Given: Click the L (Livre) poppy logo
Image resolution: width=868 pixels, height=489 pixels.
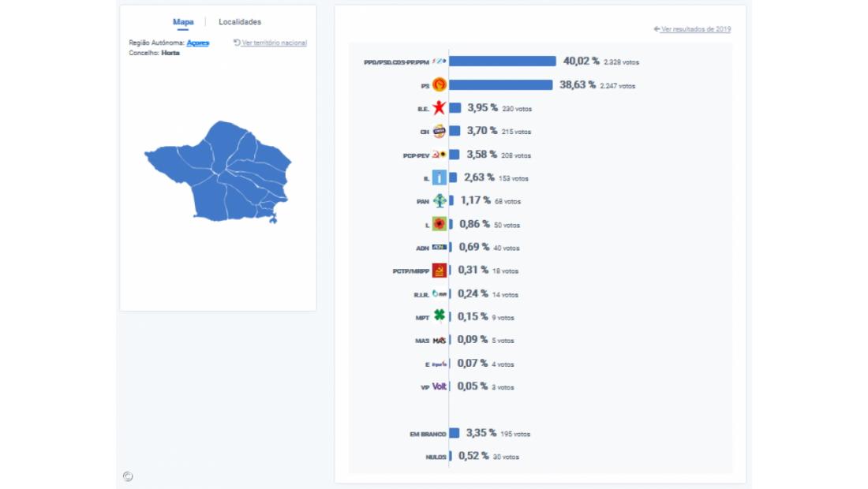Looking at the screenshot, I should (x=440, y=224).
